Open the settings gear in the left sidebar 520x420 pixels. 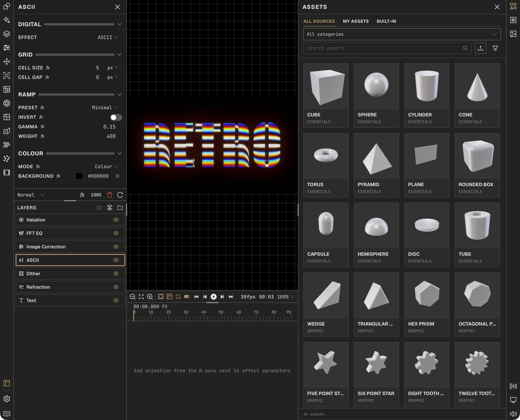(7, 399)
